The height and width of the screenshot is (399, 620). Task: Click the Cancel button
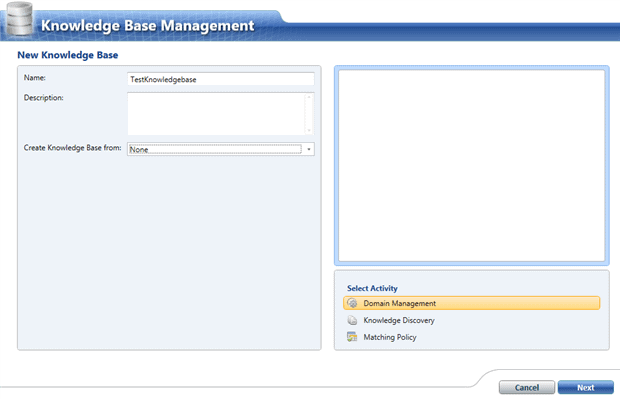point(527,388)
